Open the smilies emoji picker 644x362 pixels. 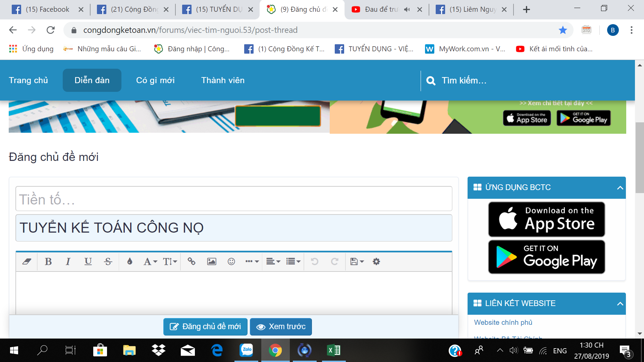click(231, 261)
